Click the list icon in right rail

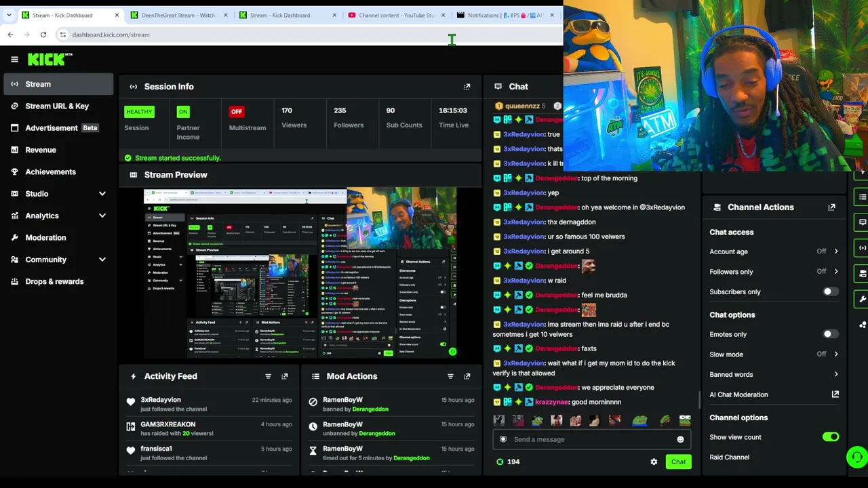pos(863,197)
